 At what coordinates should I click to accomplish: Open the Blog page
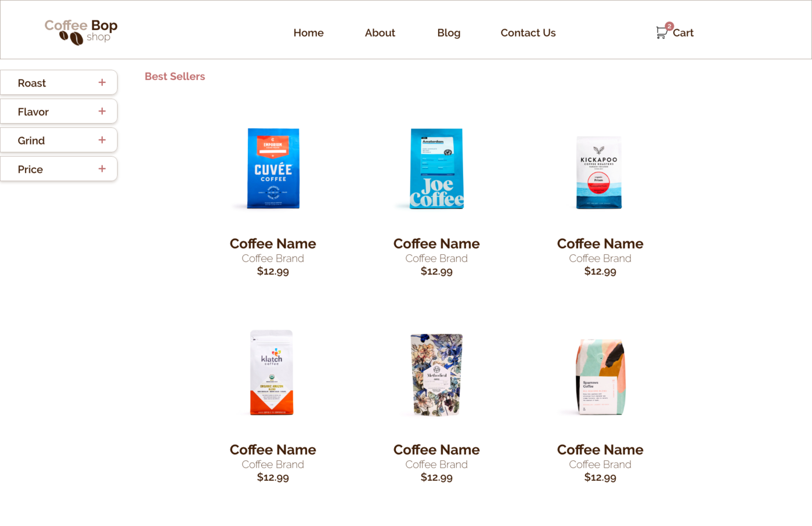click(449, 33)
